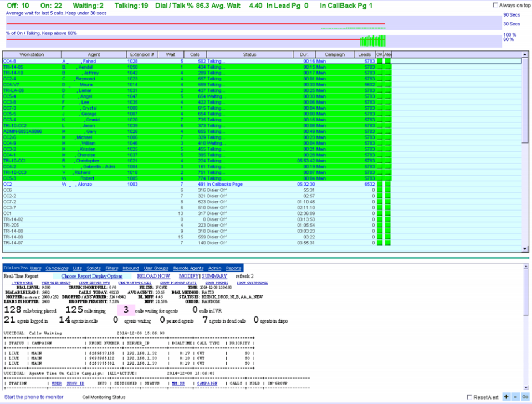Sort by the Leads column header
Screen dimensions: 532x404
[365, 54]
